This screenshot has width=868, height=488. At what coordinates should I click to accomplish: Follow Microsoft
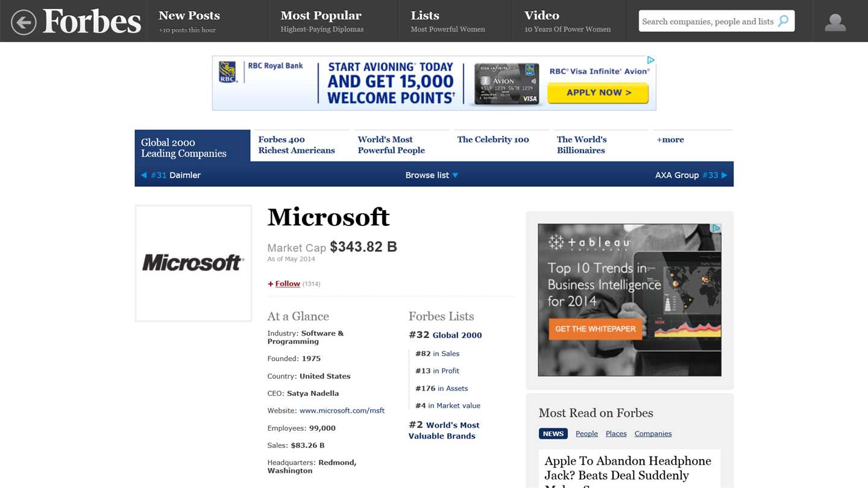(x=288, y=284)
